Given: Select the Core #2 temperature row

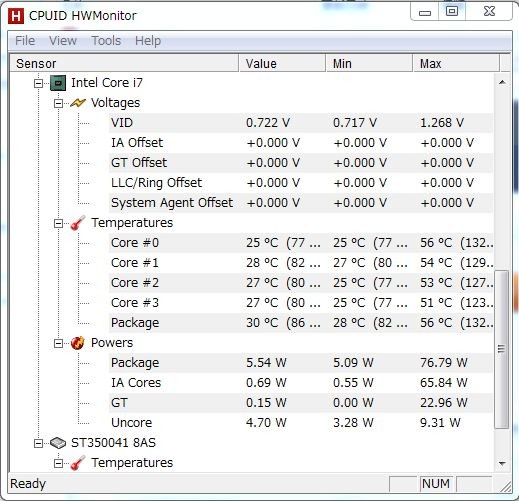Looking at the screenshot, I should point(301,283).
